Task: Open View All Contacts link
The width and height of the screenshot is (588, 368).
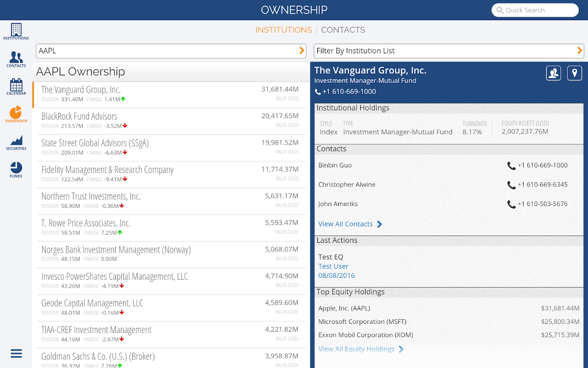Action: (x=345, y=224)
